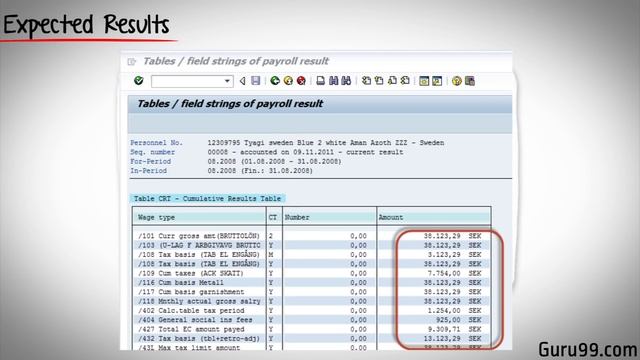Screen dimensions: 640x360
Task: Click the 'In-Period' label
Action: pyautogui.click(x=149, y=171)
